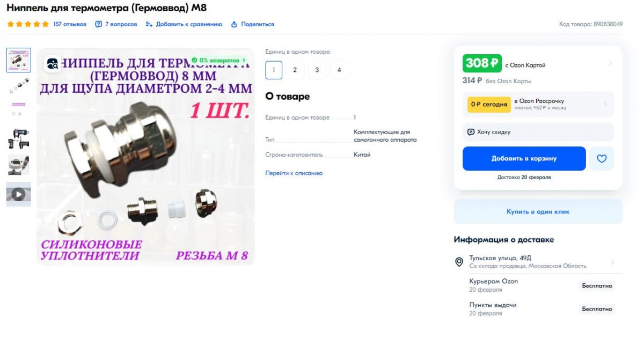Click the Купить в один клик button
This screenshot has height=339, width=644.
(538, 212)
